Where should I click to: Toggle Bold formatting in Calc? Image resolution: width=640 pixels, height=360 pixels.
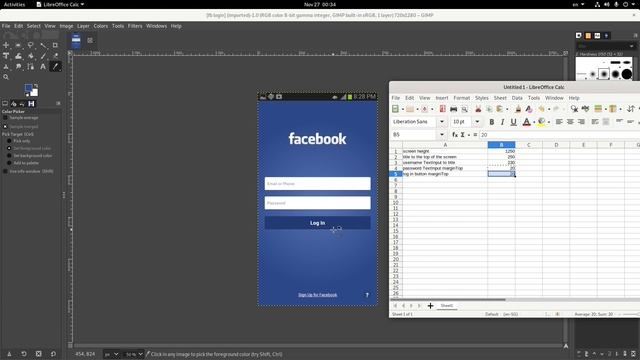pyautogui.click(x=491, y=122)
